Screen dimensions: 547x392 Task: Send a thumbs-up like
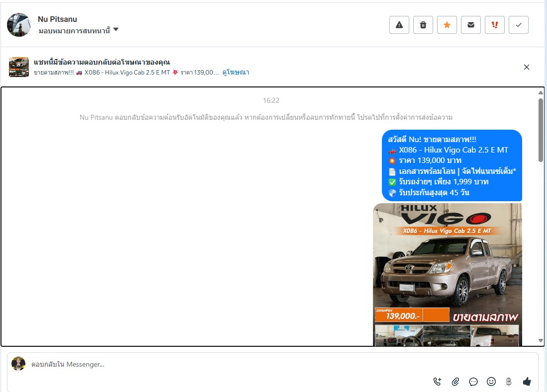(x=527, y=382)
